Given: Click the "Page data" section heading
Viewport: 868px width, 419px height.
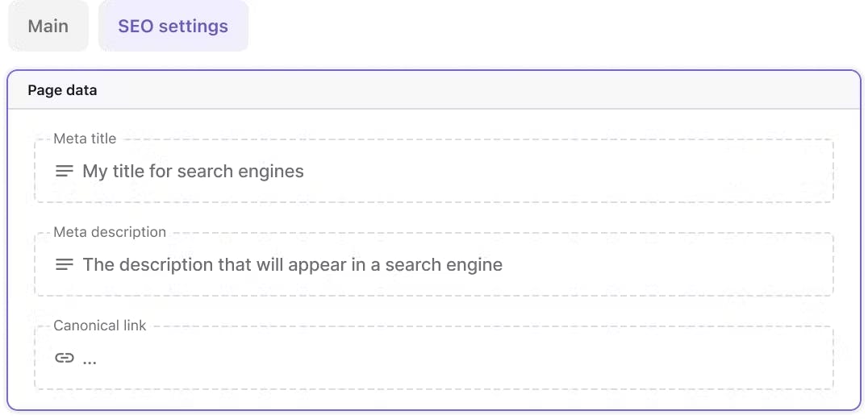Looking at the screenshot, I should [x=62, y=90].
